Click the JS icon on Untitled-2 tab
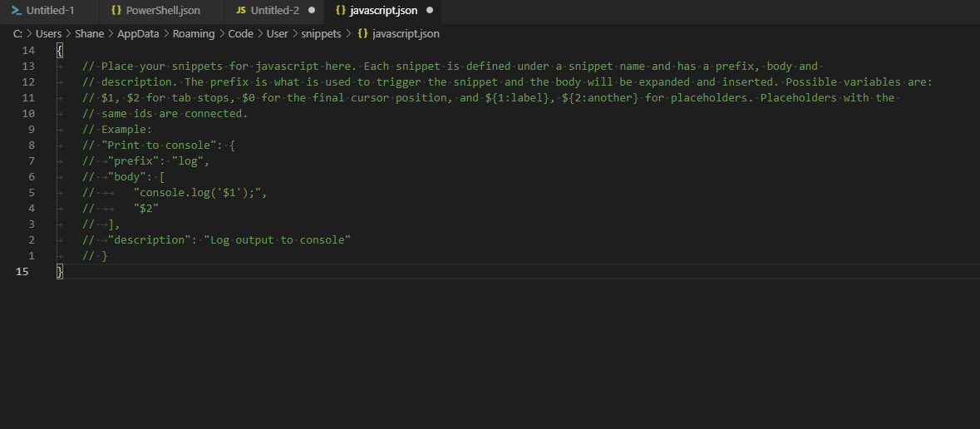Image resolution: width=980 pixels, height=429 pixels. click(x=240, y=11)
